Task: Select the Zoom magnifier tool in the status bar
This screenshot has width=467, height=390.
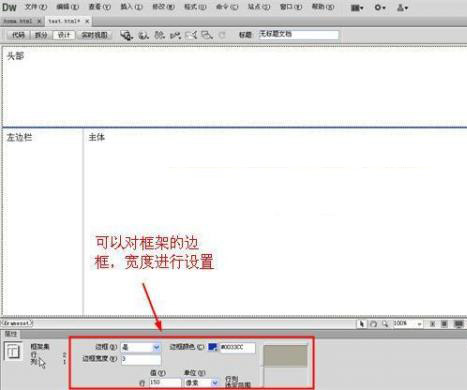Action: pyautogui.click(x=385, y=324)
